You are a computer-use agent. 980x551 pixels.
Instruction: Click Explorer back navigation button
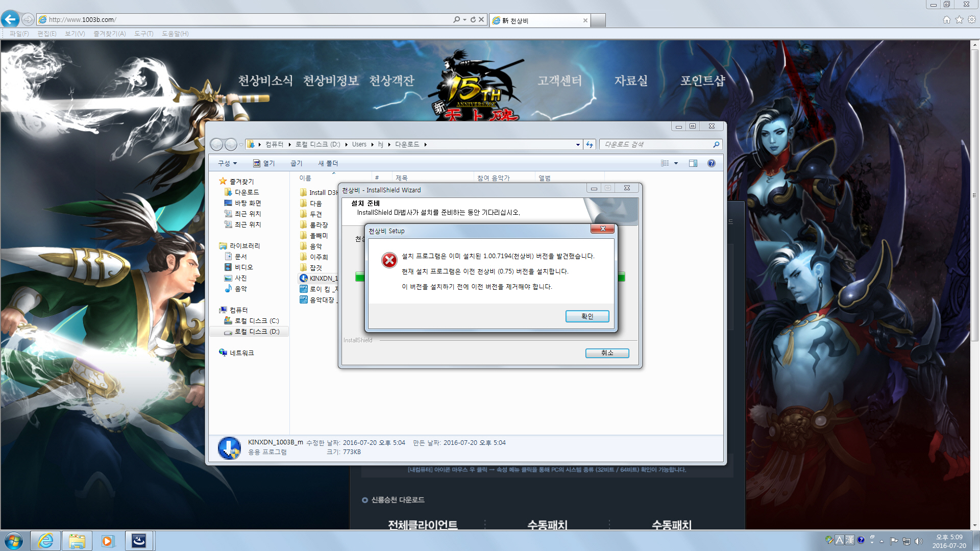(216, 144)
